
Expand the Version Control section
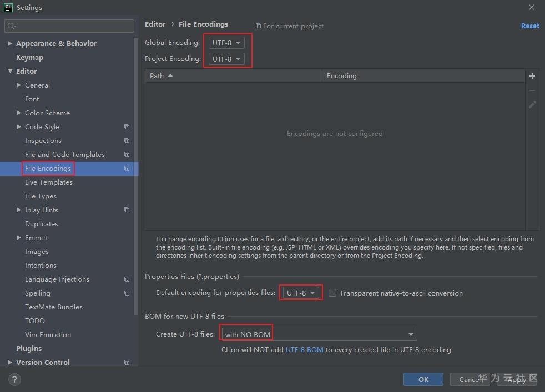(x=10, y=362)
